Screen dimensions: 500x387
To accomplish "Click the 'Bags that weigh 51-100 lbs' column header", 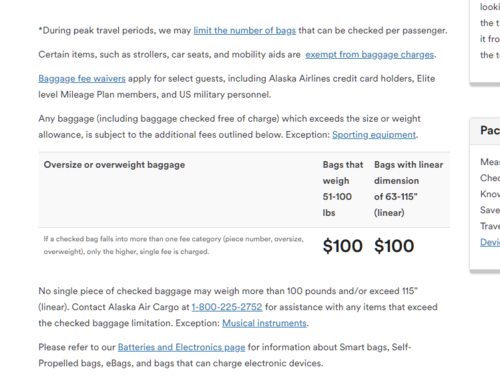I will point(343,189).
